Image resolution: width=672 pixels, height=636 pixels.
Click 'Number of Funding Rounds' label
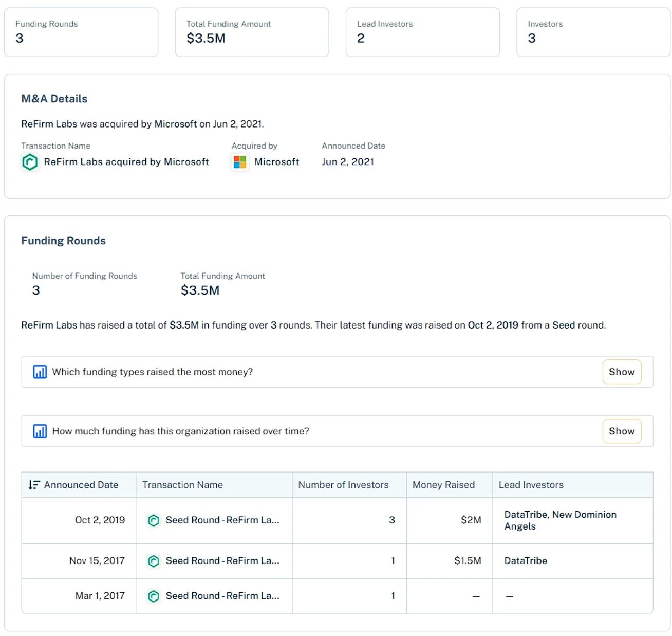pyautogui.click(x=85, y=276)
